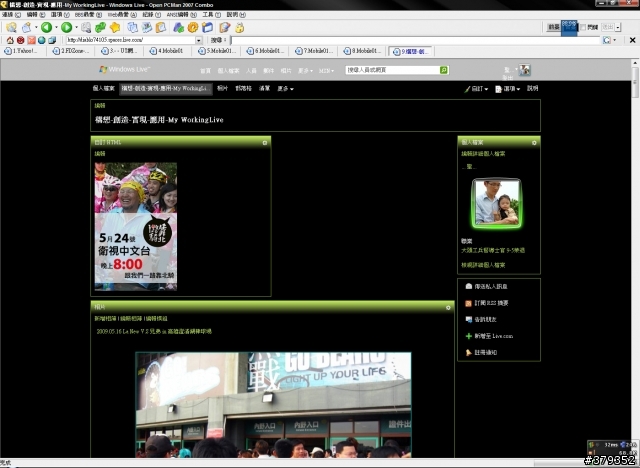The image size is (640, 468).
Task: Click the notepad with pencil toolbar icon
Action: (x=224, y=27)
